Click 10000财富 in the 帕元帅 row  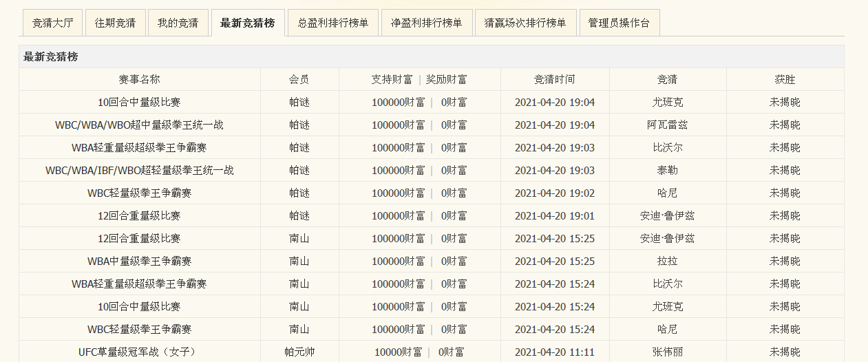coord(398,352)
